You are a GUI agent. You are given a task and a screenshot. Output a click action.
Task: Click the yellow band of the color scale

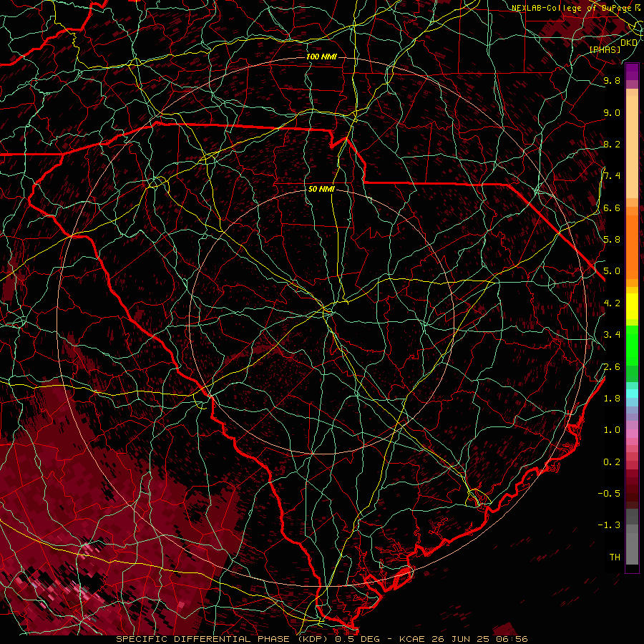point(632,306)
